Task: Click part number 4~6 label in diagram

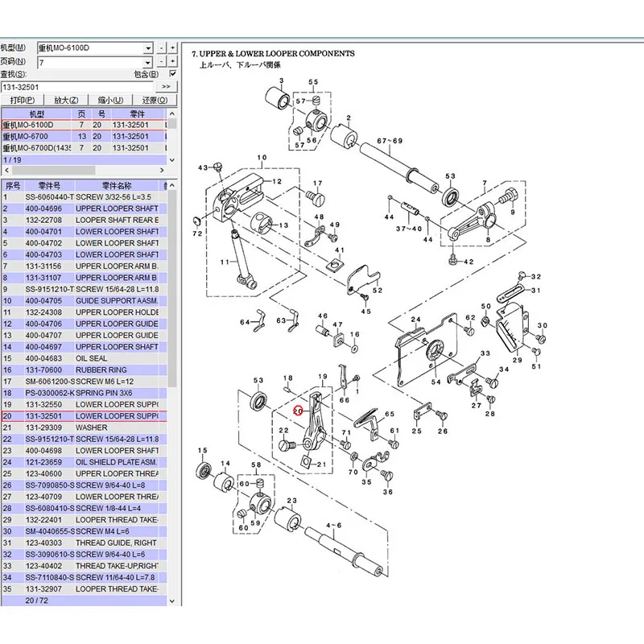Action: pyautogui.click(x=334, y=526)
